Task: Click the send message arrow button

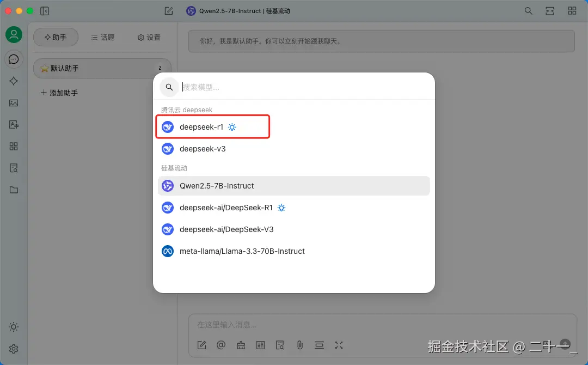Action: point(565,344)
